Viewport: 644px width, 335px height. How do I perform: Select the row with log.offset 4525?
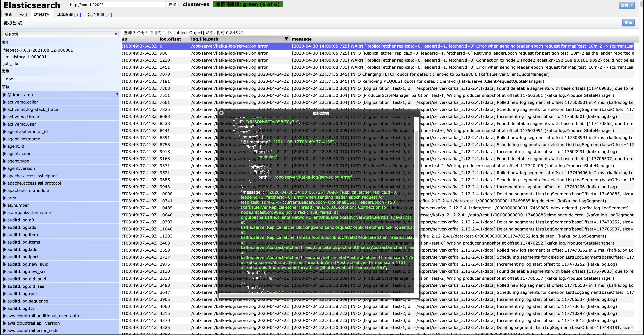tap(378, 327)
